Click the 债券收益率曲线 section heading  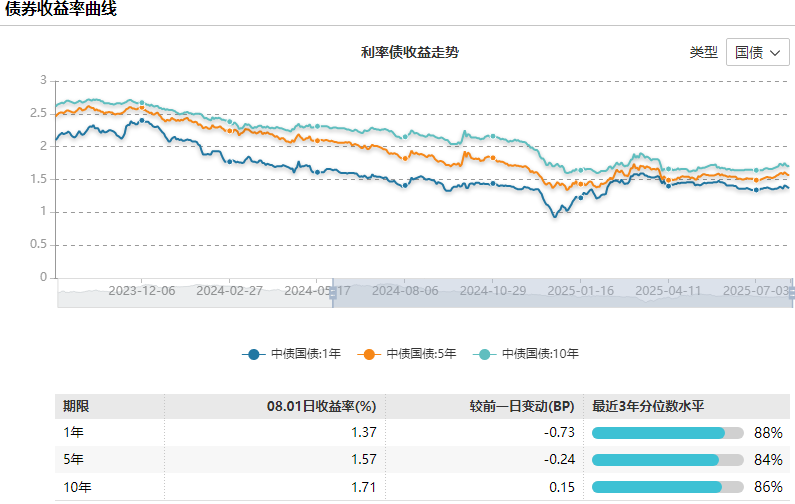point(60,8)
